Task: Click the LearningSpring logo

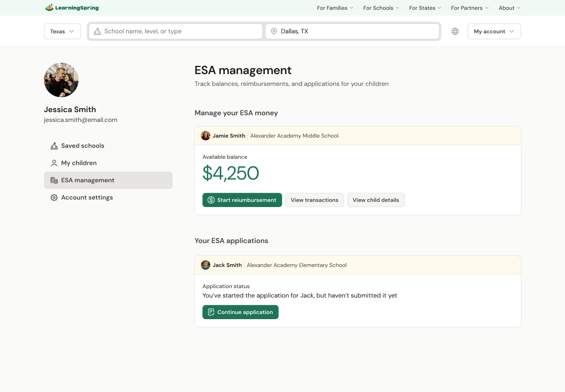Action: pyautogui.click(x=72, y=8)
